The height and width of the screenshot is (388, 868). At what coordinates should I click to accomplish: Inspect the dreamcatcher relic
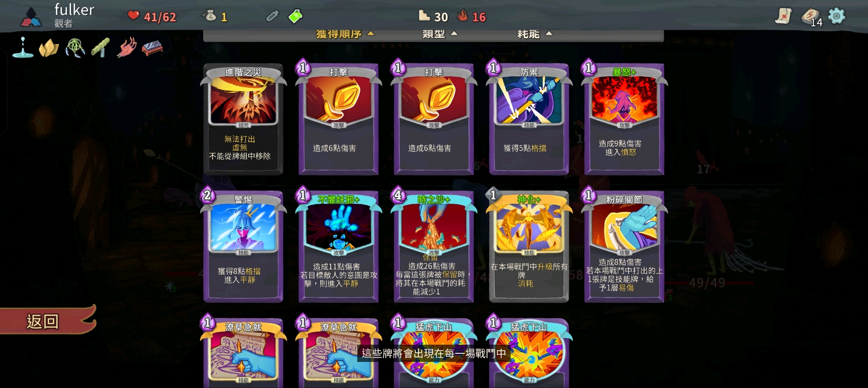(75, 48)
